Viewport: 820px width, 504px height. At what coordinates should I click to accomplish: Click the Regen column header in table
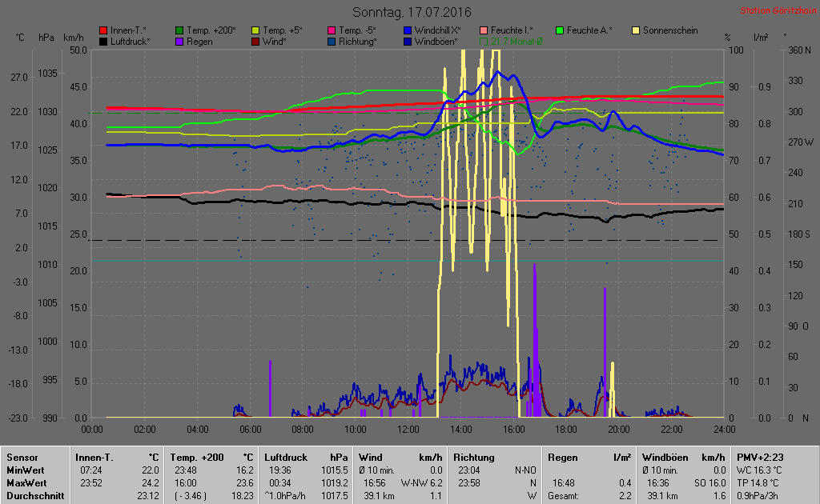point(563,458)
